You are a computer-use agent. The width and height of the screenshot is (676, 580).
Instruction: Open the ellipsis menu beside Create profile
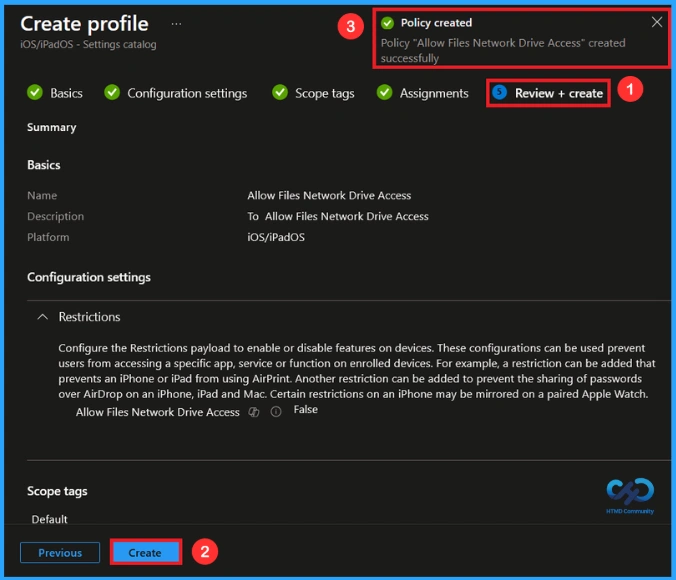point(176,24)
